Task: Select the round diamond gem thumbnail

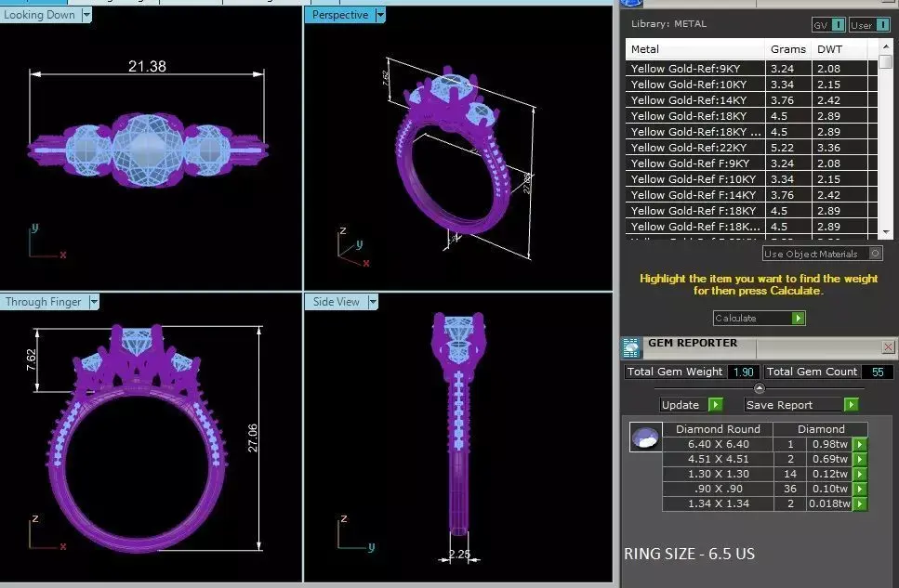Action: [645, 438]
